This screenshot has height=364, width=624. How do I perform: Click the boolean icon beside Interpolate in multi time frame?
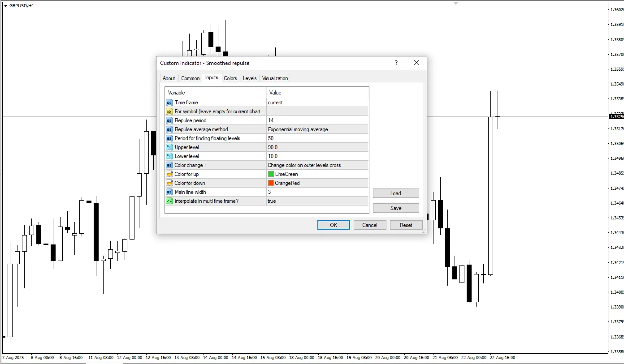click(x=169, y=201)
